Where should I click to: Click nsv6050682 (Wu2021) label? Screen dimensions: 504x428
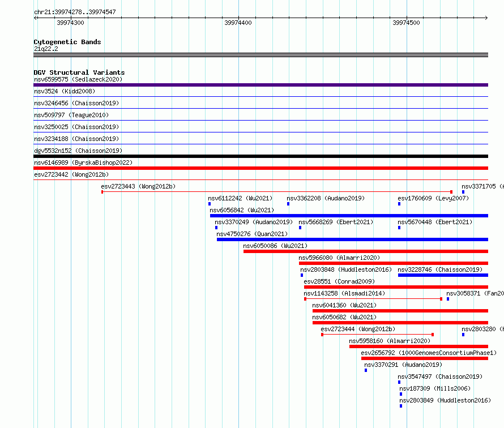[344, 317]
